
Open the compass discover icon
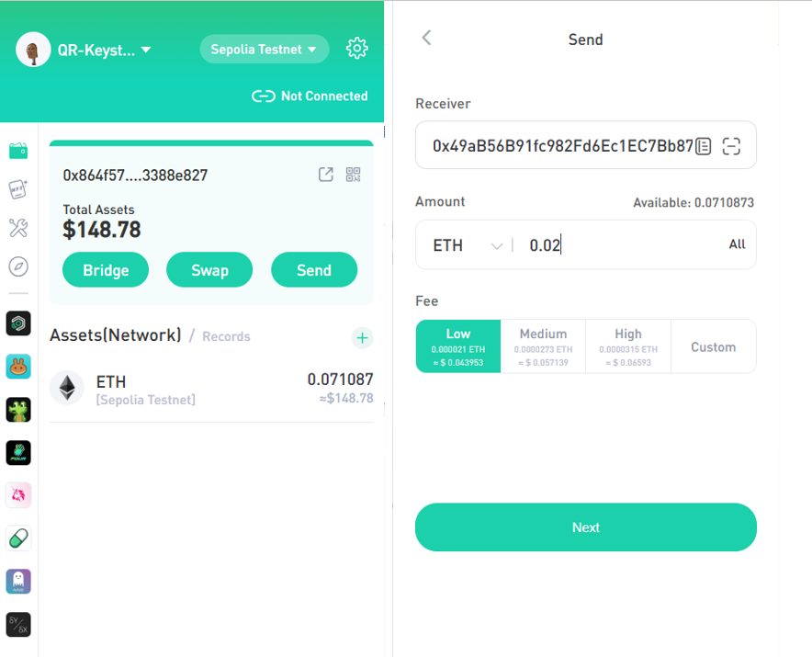(18, 266)
